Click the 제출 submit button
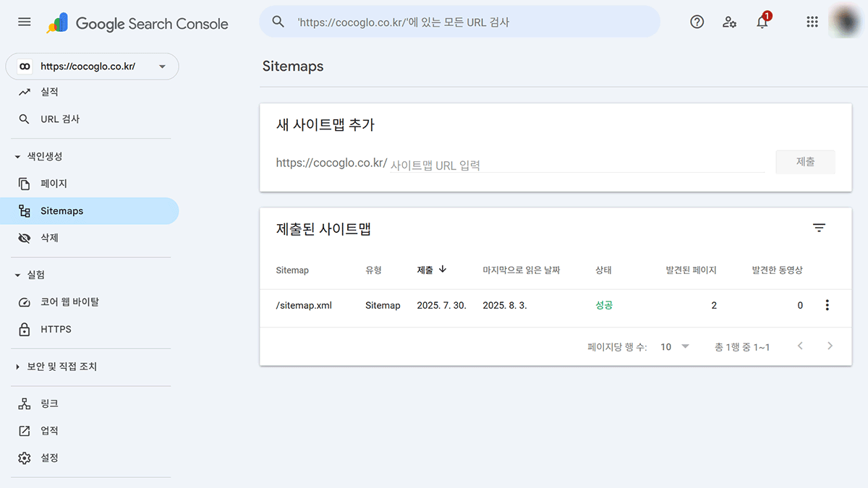868x488 pixels. [x=805, y=162]
